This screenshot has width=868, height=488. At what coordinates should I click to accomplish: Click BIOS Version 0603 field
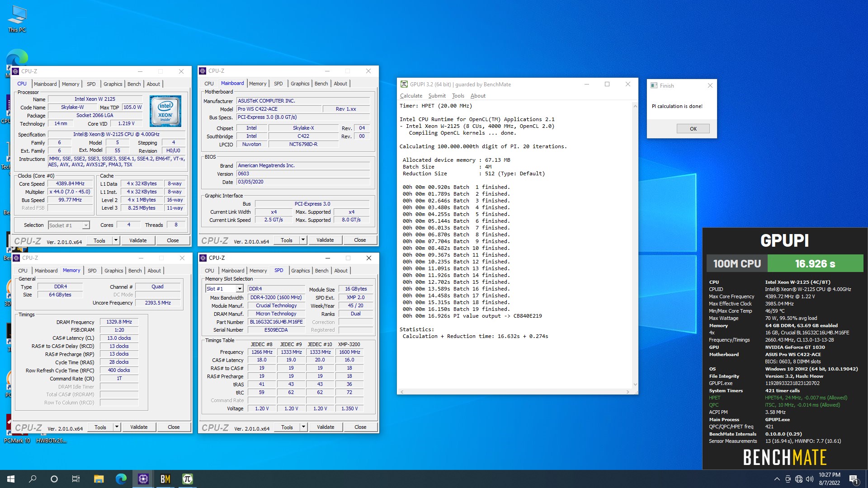tap(303, 174)
